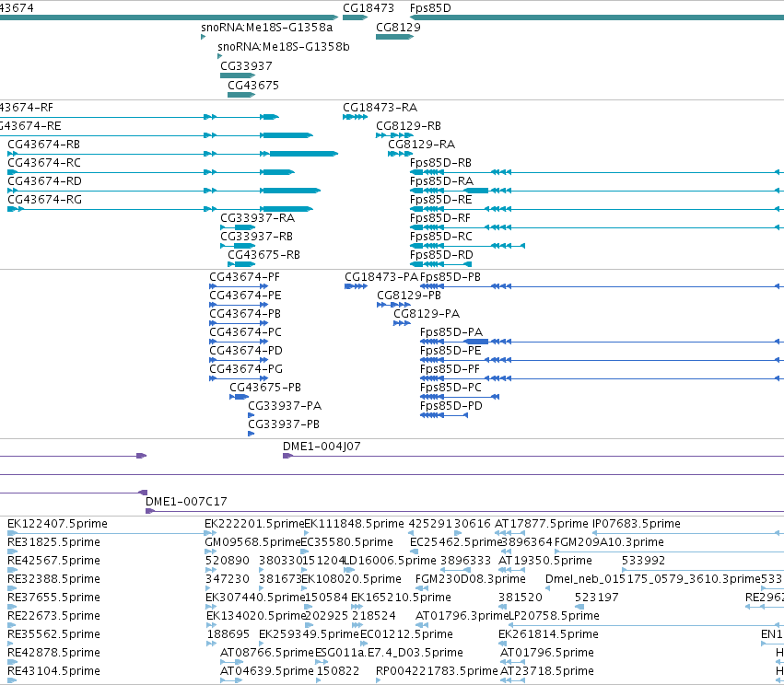Click protein CG43675-PB label
The height and width of the screenshot is (685, 784).
tap(265, 389)
